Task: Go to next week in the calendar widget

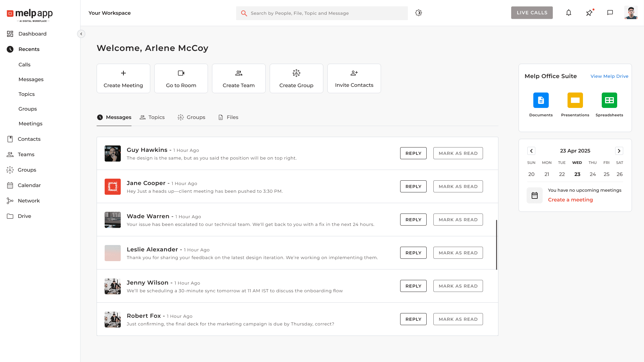Action: (619, 151)
